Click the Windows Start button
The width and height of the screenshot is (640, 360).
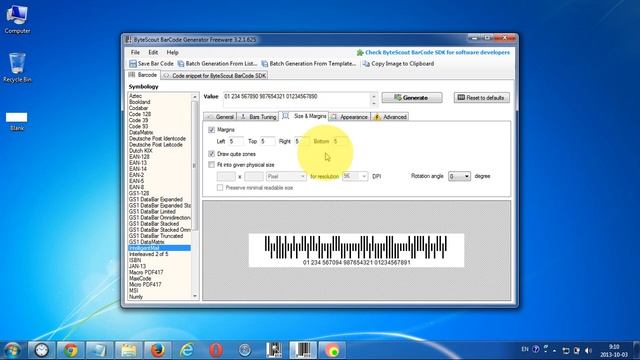[x=13, y=350]
